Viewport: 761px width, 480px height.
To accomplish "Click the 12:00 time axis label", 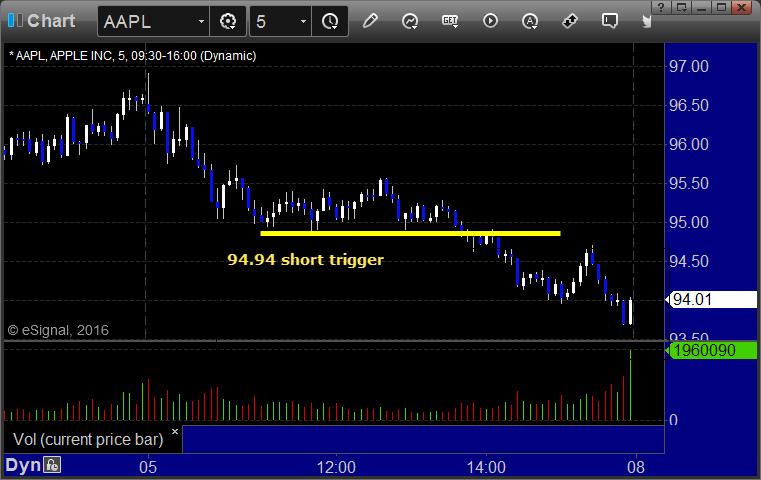I will point(336,467).
